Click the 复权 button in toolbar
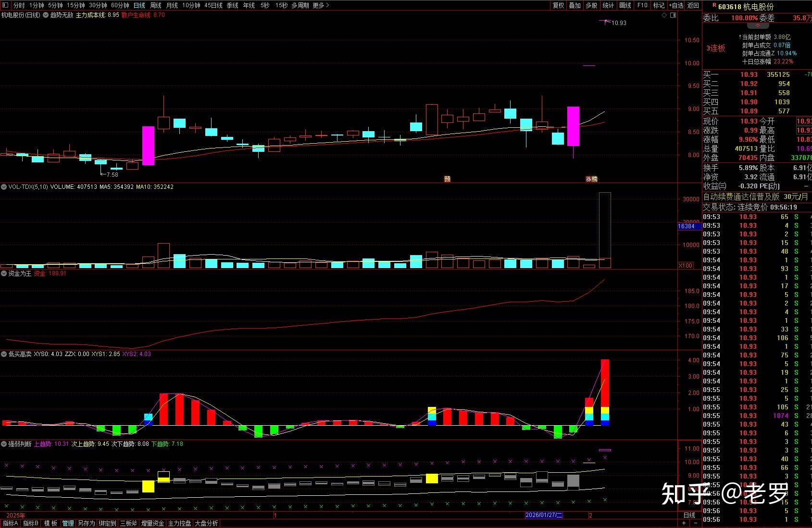The height and width of the screenshot is (528, 812). coord(558,5)
